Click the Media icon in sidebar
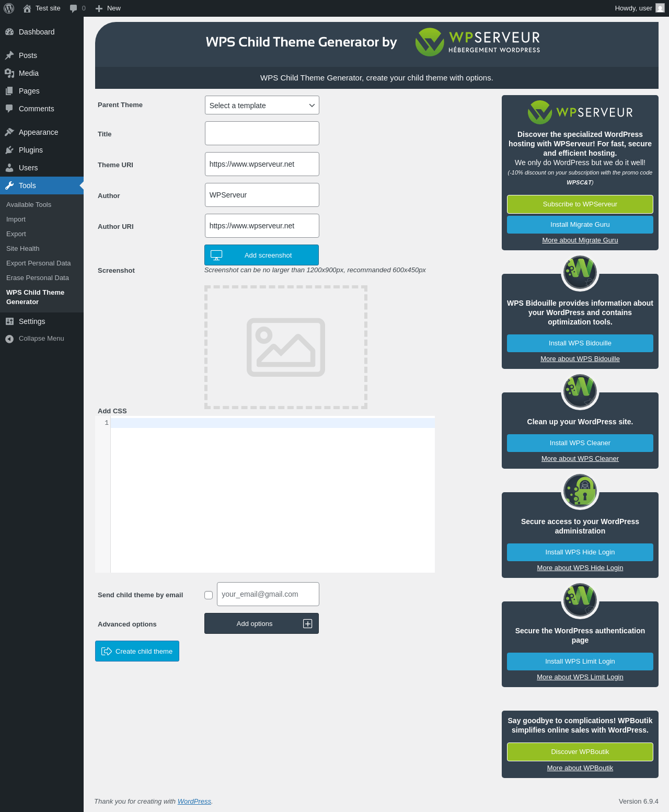 [9, 73]
